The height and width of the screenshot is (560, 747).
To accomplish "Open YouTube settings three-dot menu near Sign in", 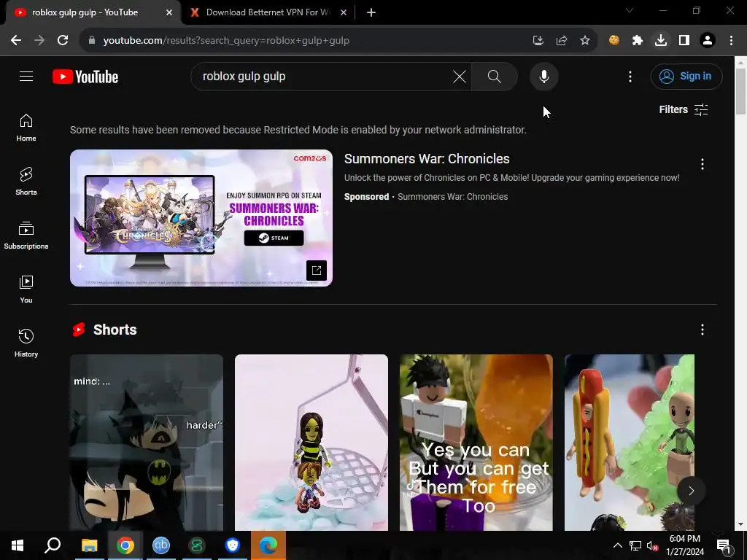I will click(630, 76).
